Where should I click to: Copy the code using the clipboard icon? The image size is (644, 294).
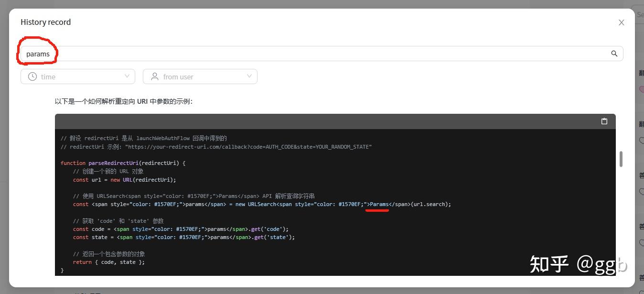coord(604,121)
